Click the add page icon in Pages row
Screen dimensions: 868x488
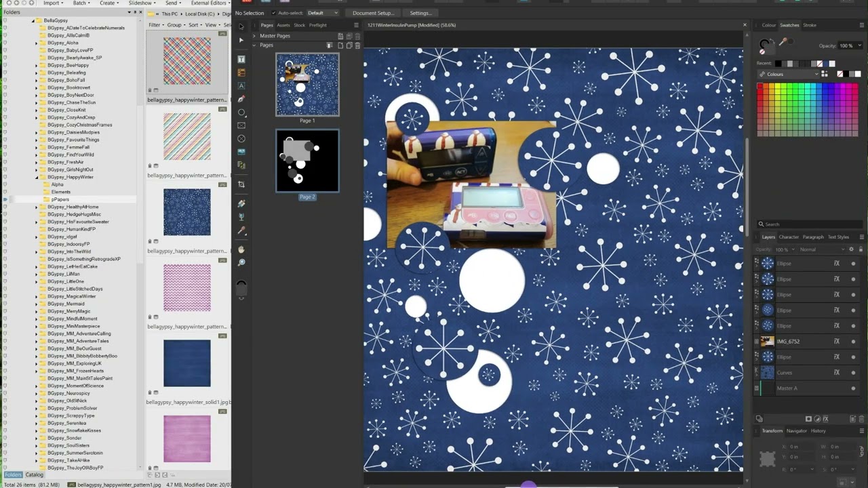pyautogui.click(x=340, y=45)
